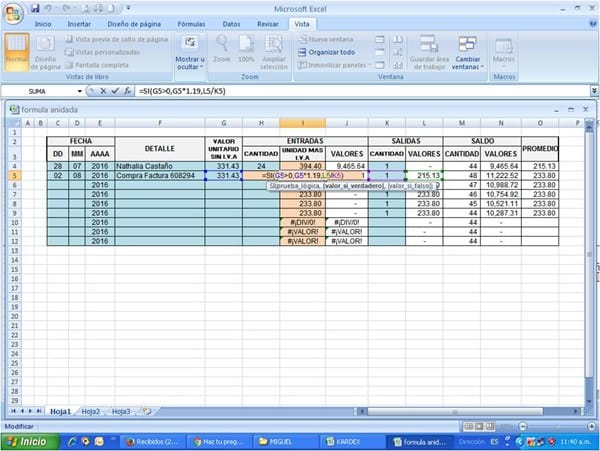Switch to page layout view in status bar
600x451 pixels.
coord(479,426)
